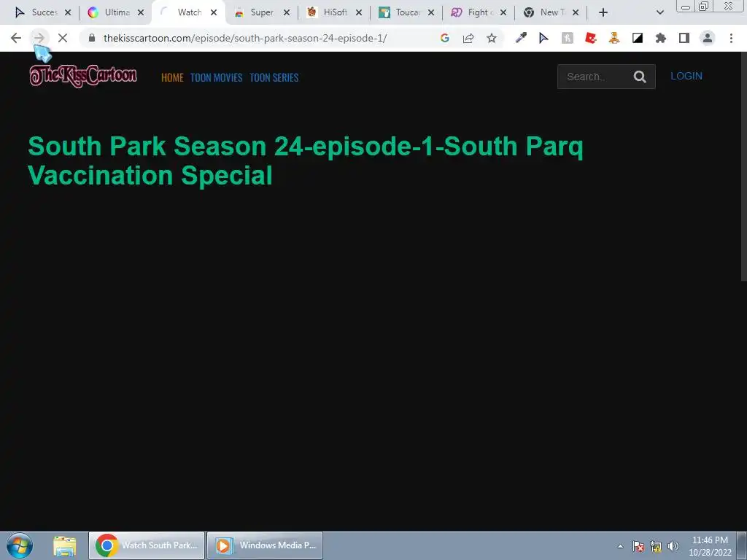Open the red Roblox-style extension icon

(x=591, y=38)
